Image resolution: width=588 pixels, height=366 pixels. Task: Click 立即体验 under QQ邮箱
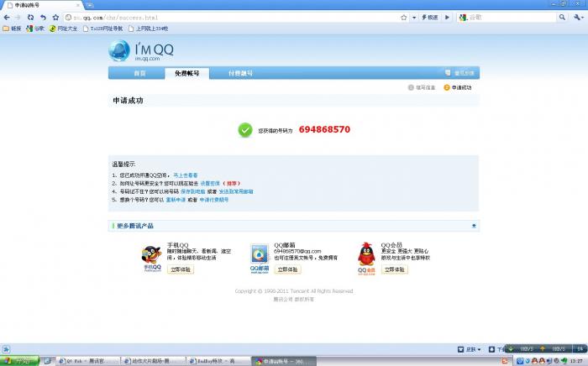(287, 269)
